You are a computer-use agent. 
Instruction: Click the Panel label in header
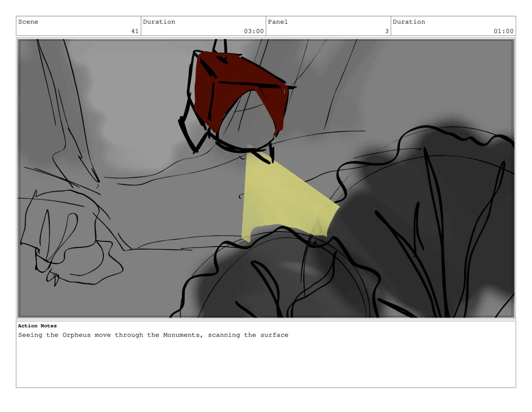[x=278, y=22]
